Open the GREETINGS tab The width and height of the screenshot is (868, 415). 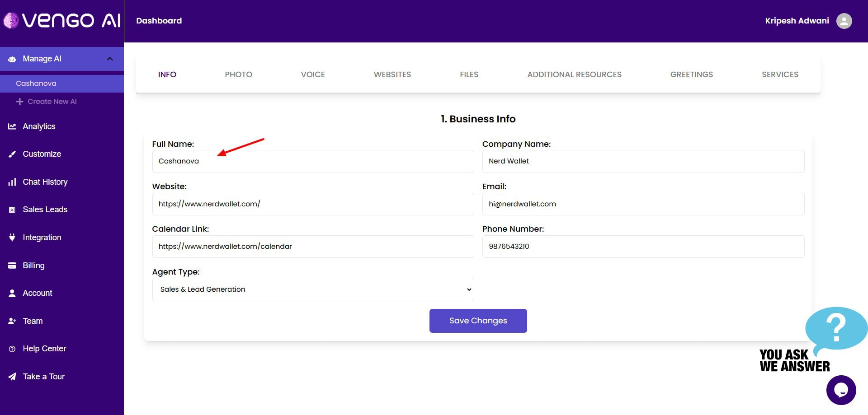[691, 75]
